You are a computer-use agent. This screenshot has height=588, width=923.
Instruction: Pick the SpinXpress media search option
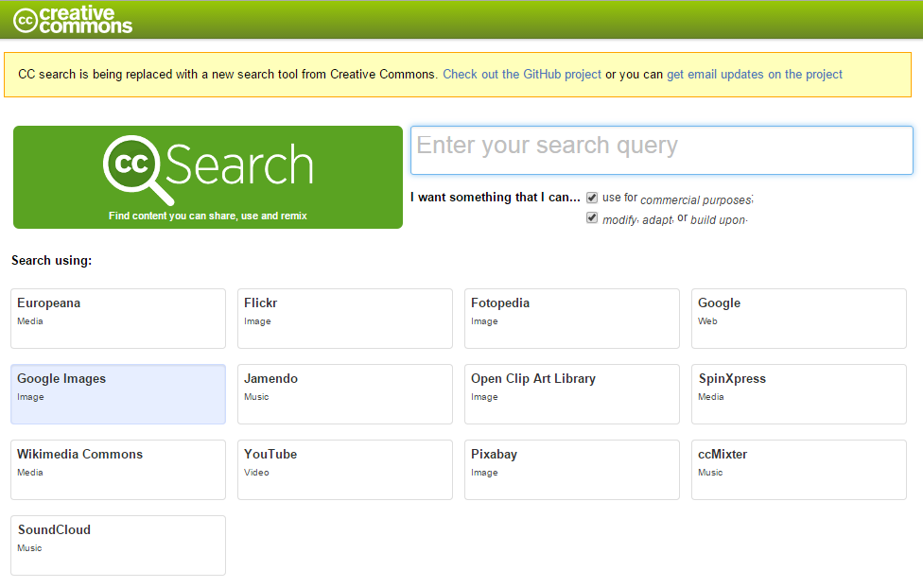(799, 394)
